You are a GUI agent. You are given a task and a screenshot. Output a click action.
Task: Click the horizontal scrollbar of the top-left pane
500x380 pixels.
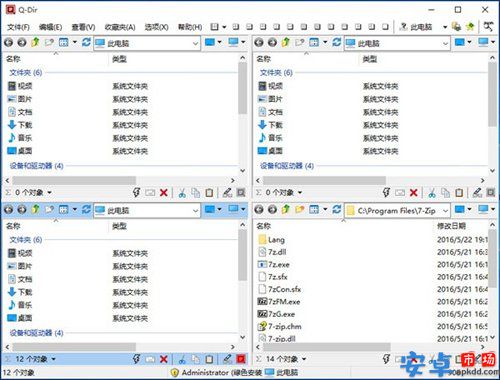(x=74, y=180)
